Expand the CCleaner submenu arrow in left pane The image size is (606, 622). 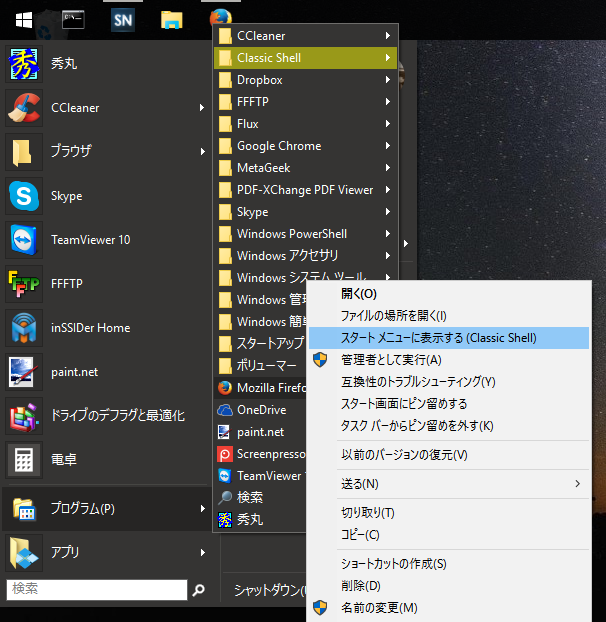pos(202,108)
